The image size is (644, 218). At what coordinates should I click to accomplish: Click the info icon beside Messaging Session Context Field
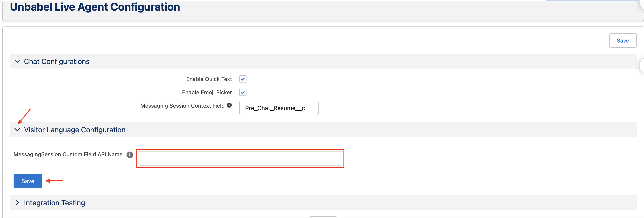pos(229,105)
